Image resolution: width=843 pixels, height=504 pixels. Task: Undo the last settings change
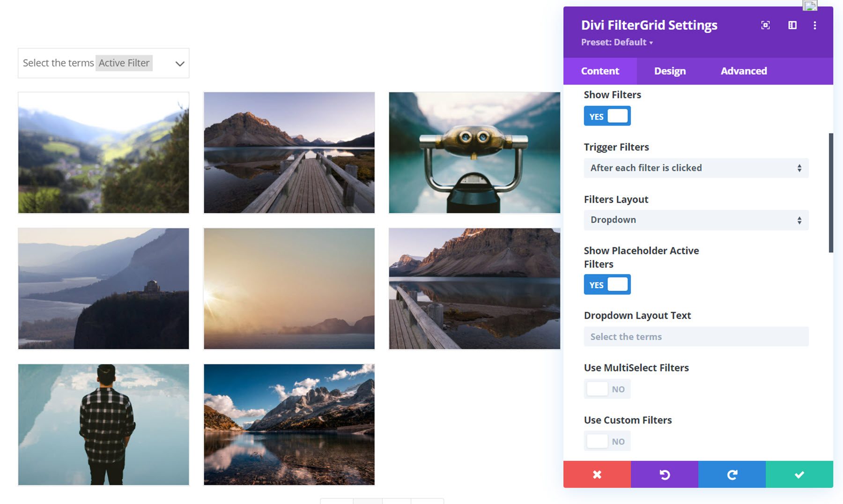(x=665, y=474)
